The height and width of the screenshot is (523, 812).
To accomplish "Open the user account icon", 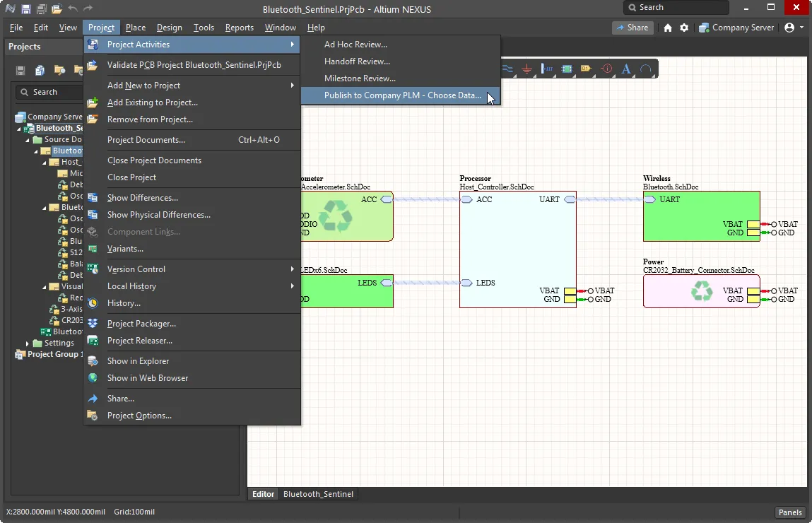I will tap(789, 28).
